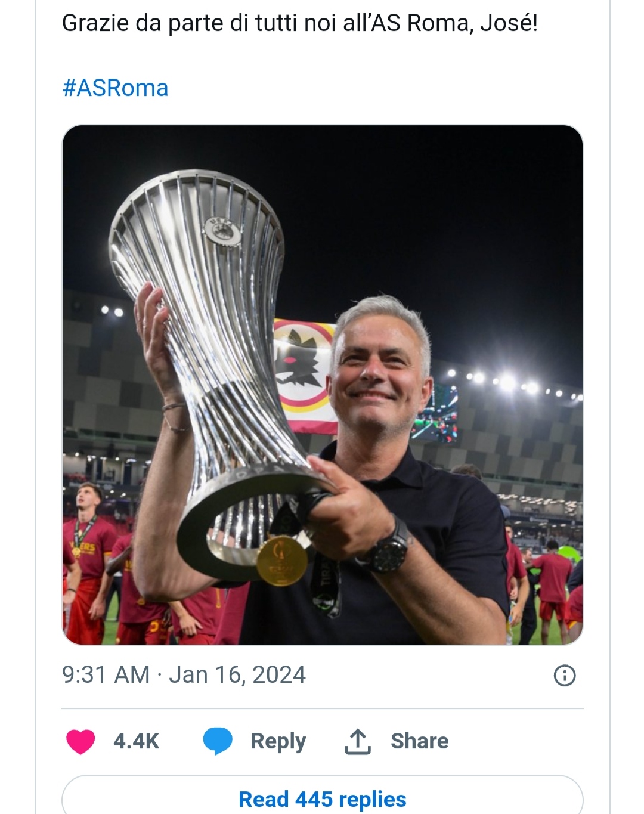Click the UEFA badge atop the trophy

(223, 231)
